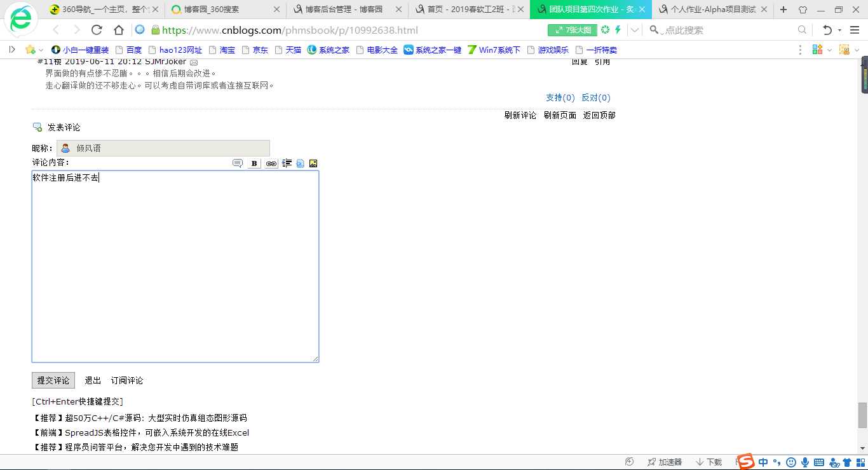Expand the bookmarks sidebar arrow
The image size is (868, 470).
[12, 50]
